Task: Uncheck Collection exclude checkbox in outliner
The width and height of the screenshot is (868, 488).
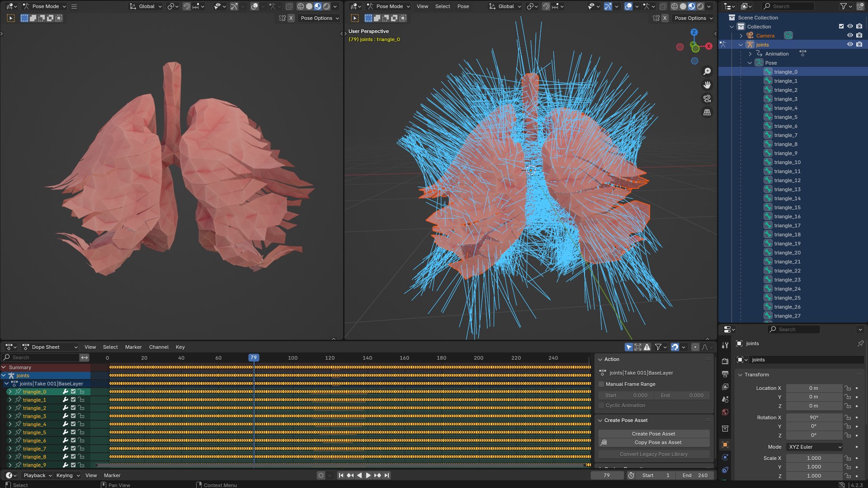Action: pyautogui.click(x=841, y=26)
